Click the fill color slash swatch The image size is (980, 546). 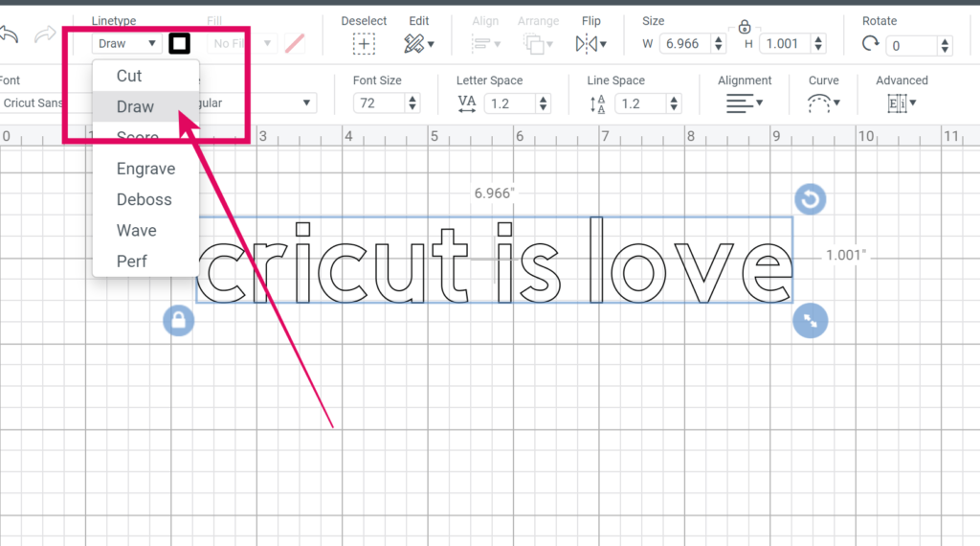tap(295, 44)
